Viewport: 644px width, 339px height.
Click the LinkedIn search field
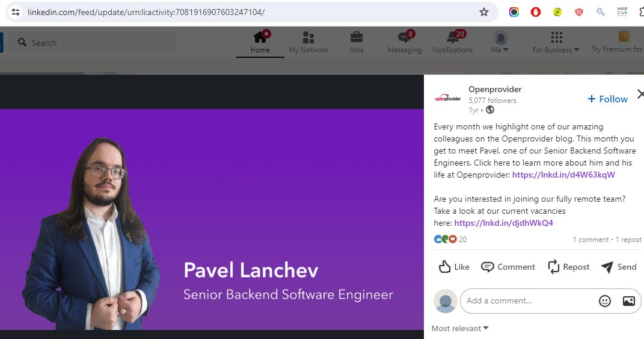point(92,42)
